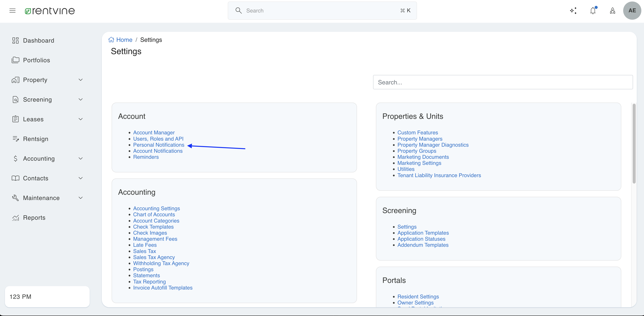Click the Property building icon
Viewport: 644px width, 316px height.
pyautogui.click(x=16, y=80)
